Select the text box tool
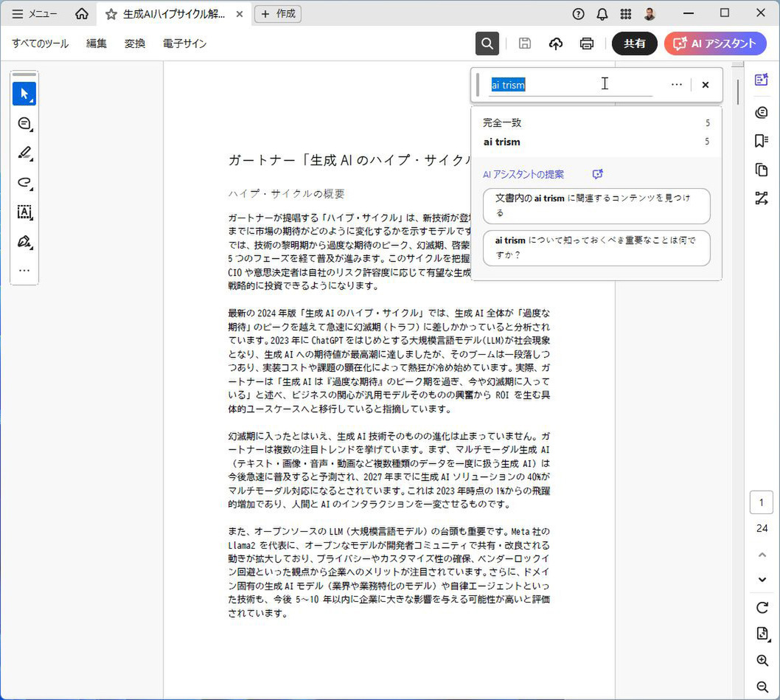The image size is (780, 700). 24,212
